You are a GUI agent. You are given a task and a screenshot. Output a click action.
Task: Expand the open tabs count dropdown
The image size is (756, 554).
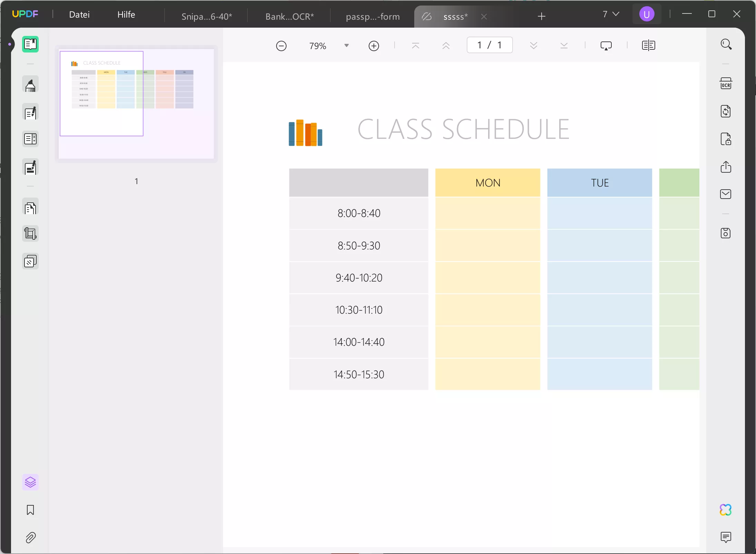pos(611,14)
